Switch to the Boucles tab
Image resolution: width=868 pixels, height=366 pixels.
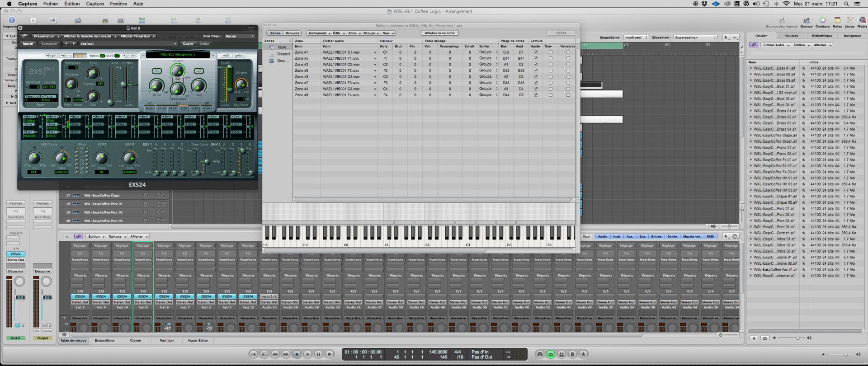(x=791, y=36)
